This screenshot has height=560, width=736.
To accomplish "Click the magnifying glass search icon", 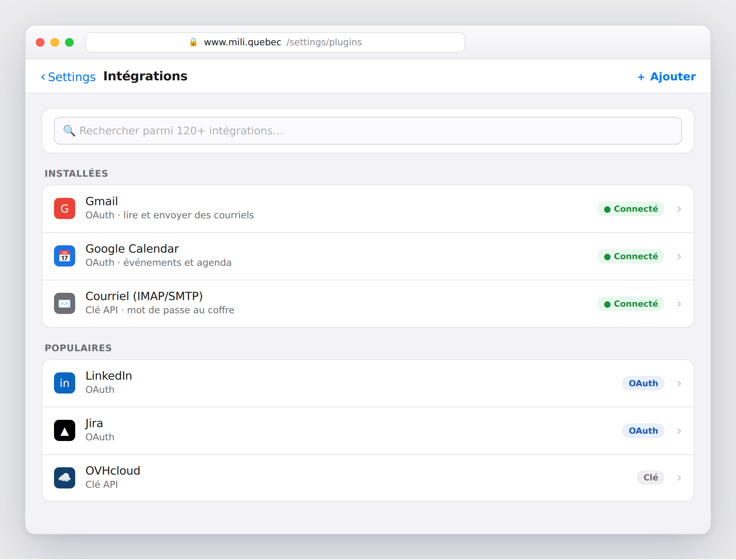I will point(69,131).
